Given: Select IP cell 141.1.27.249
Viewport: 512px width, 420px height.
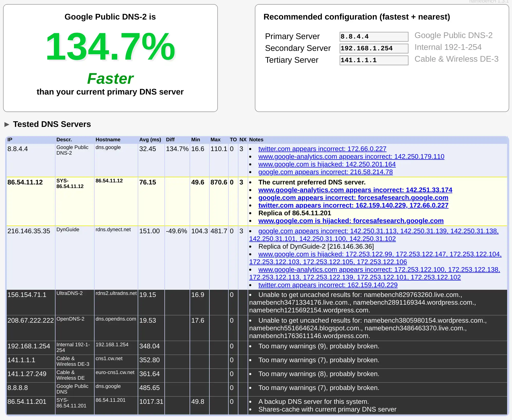Looking at the screenshot, I should coord(27,374).
